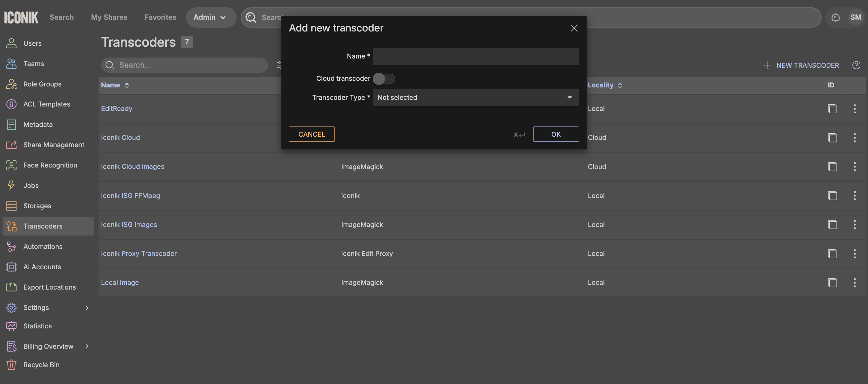Click the Face Recognition sidebar icon

pyautogui.click(x=11, y=165)
